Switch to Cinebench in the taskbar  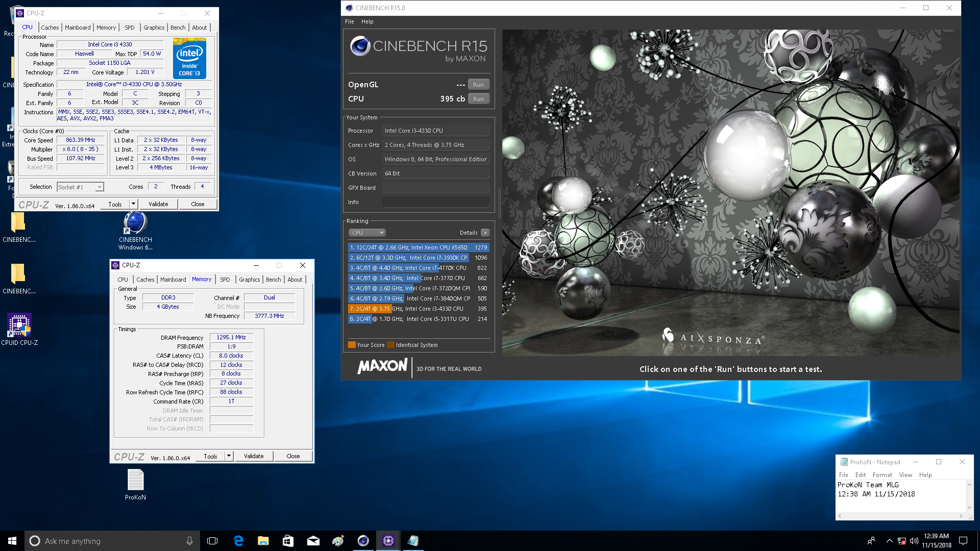coord(363,541)
